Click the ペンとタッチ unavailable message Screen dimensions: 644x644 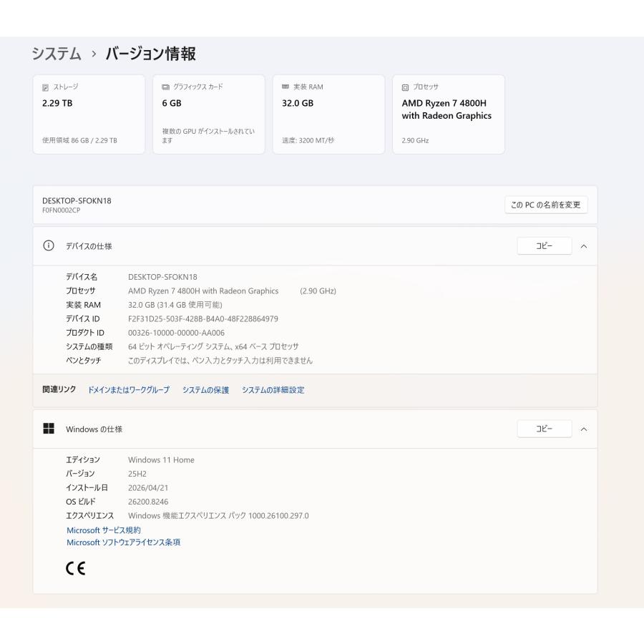tap(220, 361)
